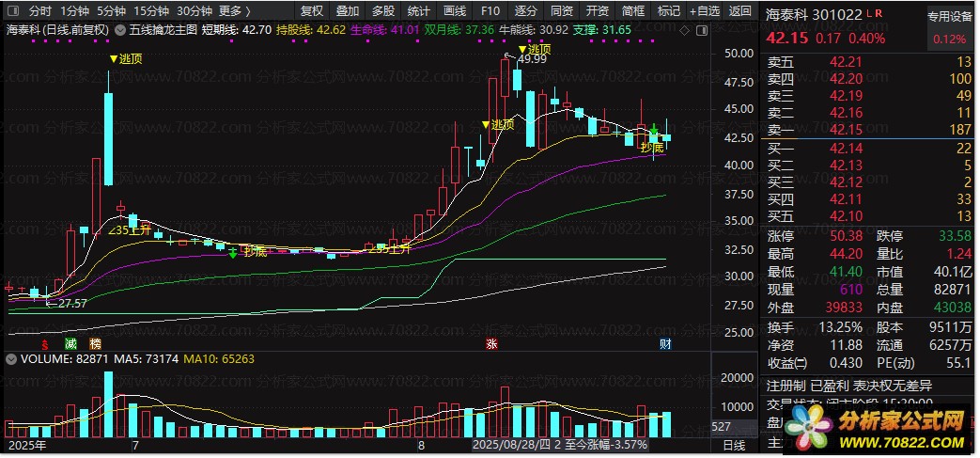980x458 pixels.
Task: Click the PE(动) value 55.1
Action: [x=958, y=363]
